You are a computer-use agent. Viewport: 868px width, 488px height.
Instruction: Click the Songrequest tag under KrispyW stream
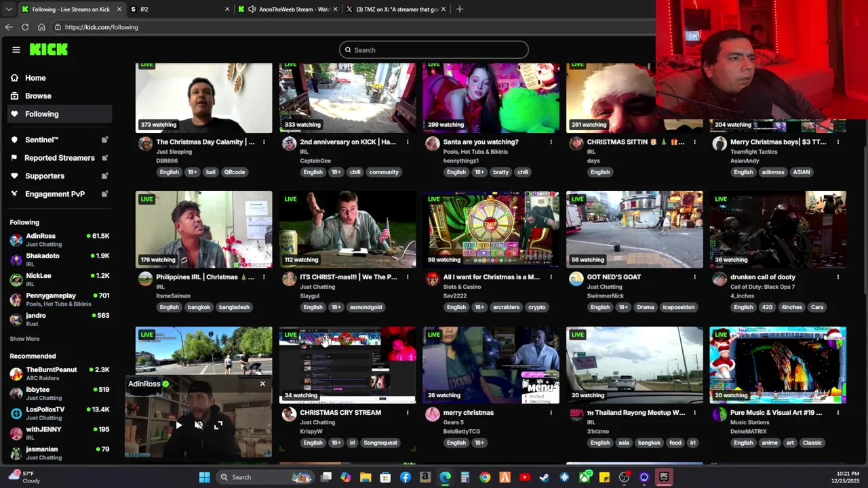[x=380, y=443]
